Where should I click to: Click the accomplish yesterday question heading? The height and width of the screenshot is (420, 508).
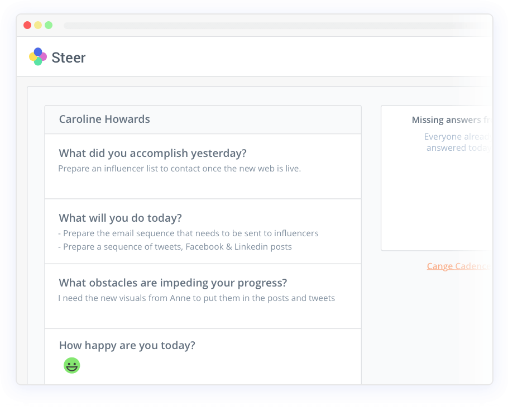(152, 153)
